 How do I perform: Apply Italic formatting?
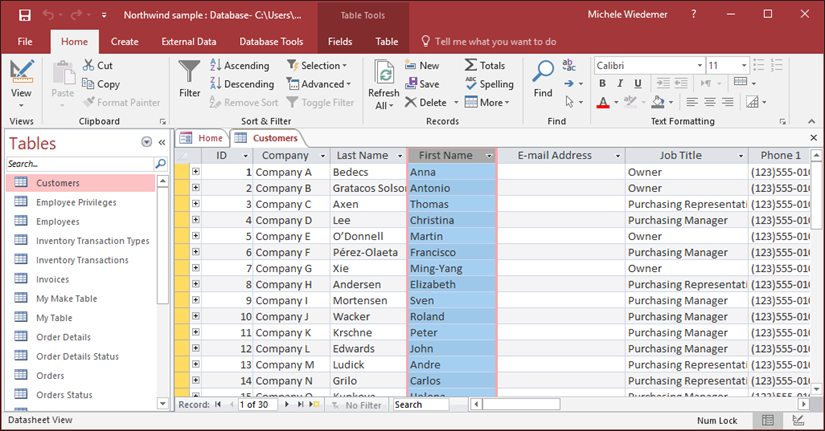[x=620, y=83]
